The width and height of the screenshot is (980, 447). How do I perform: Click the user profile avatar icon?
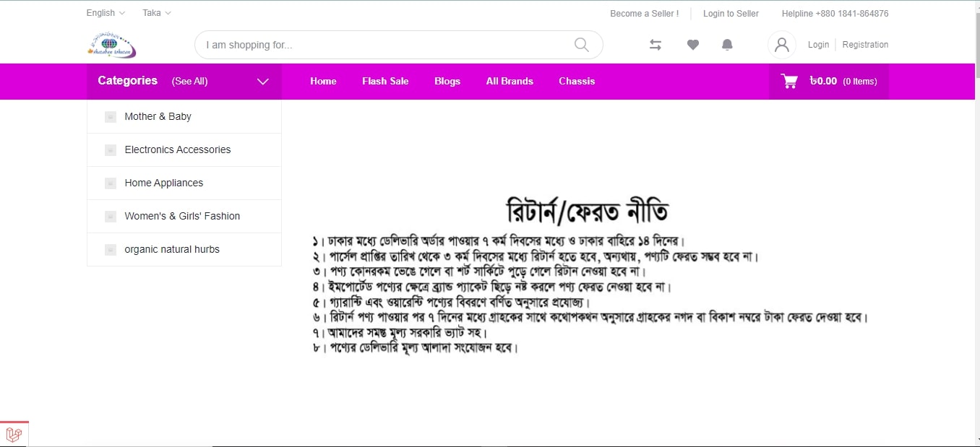coord(781,45)
